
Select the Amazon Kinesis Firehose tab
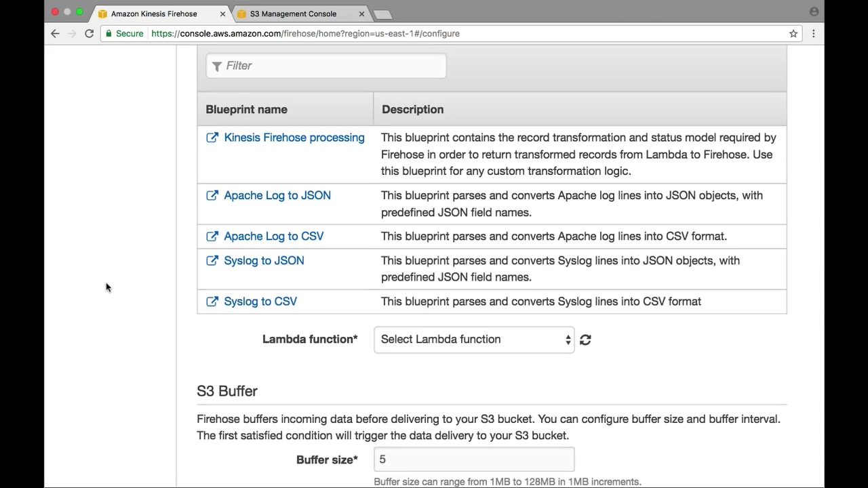pos(154,14)
